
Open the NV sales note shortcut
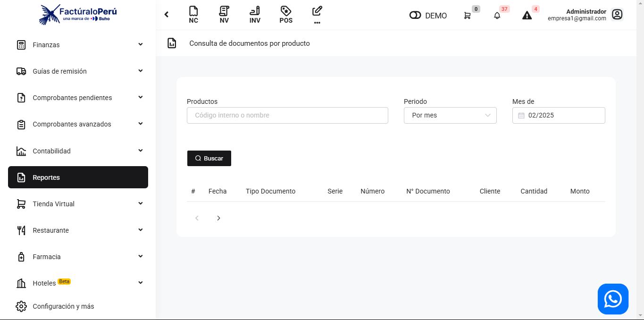[x=224, y=15]
